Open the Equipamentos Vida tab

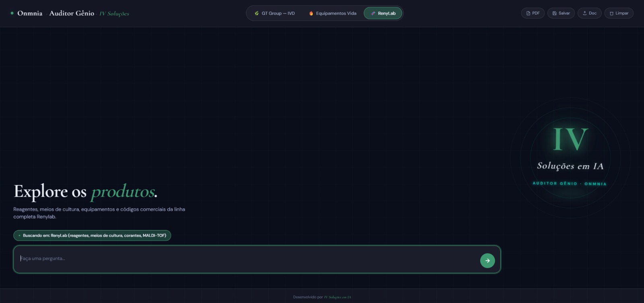point(332,13)
